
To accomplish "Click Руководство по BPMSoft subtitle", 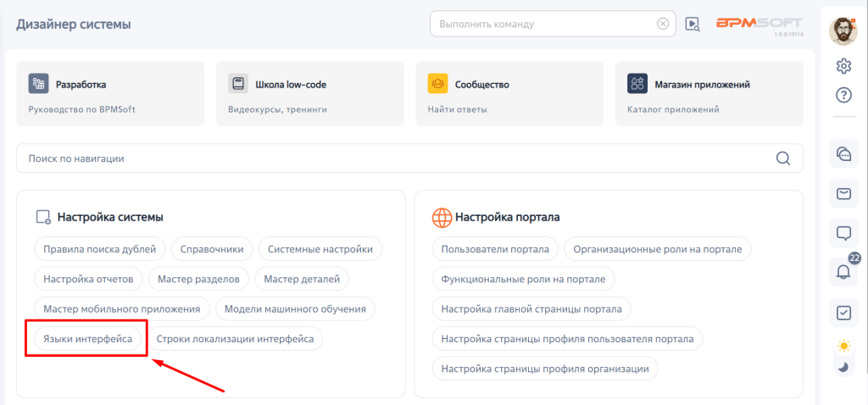I will tap(82, 109).
